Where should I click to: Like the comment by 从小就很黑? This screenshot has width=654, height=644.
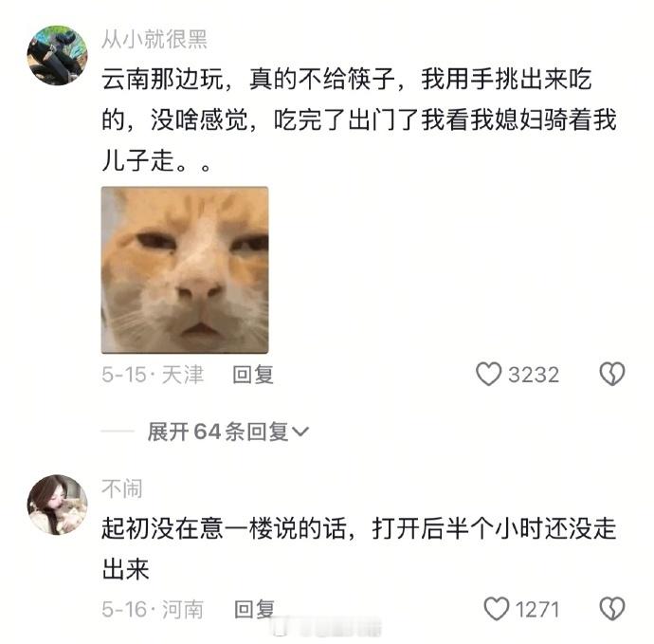(x=488, y=374)
